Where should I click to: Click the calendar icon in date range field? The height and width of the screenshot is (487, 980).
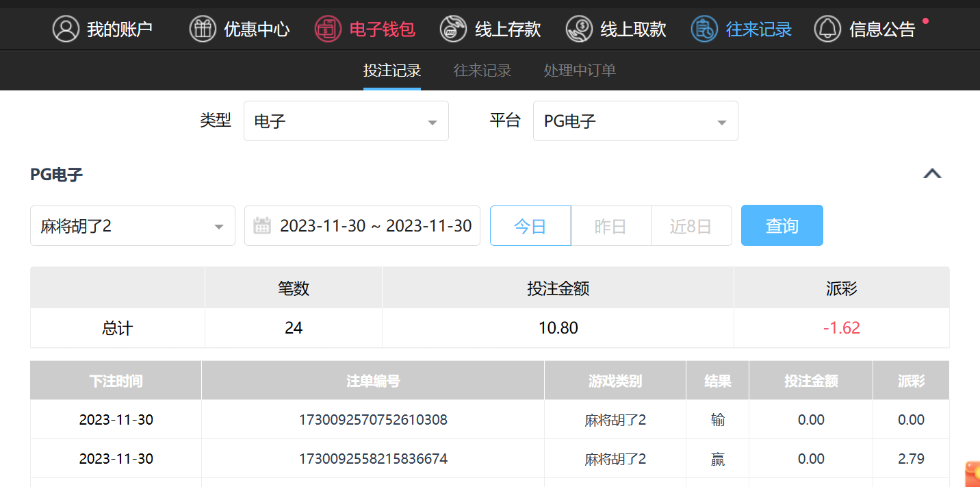click(262, 225)
